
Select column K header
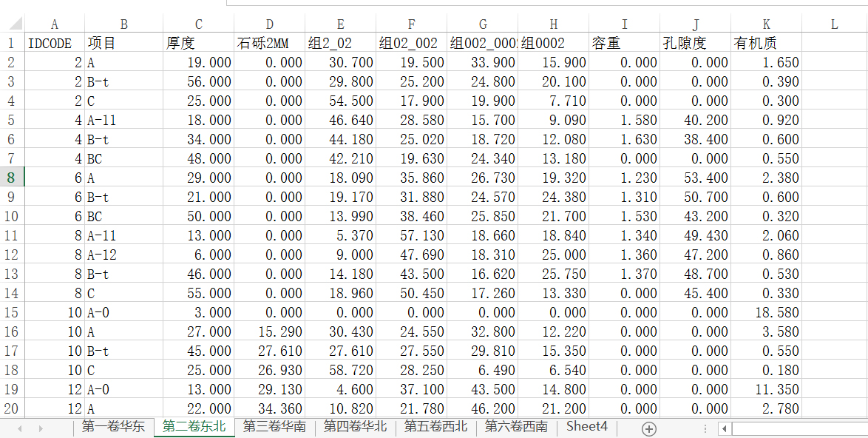(x=766, y=24)
